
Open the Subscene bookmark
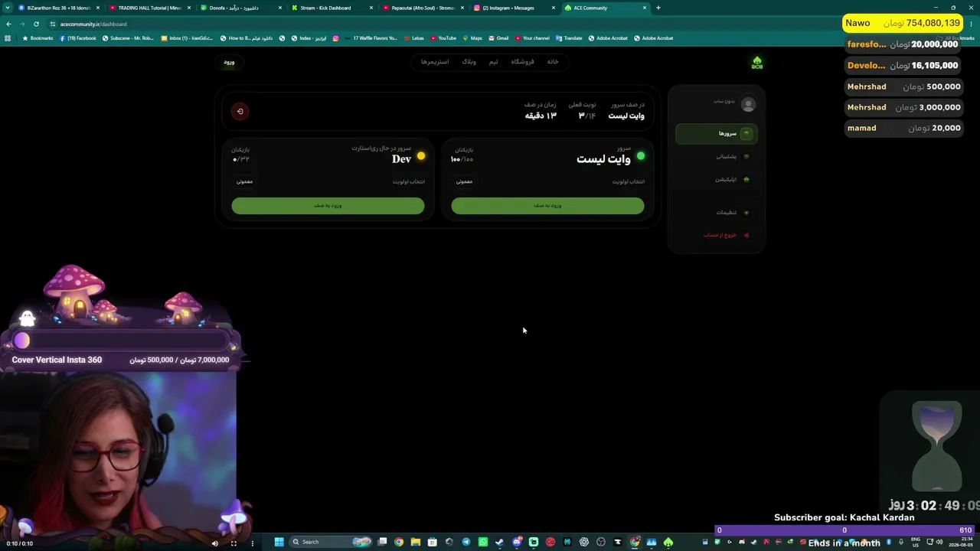tap(128, 38)
